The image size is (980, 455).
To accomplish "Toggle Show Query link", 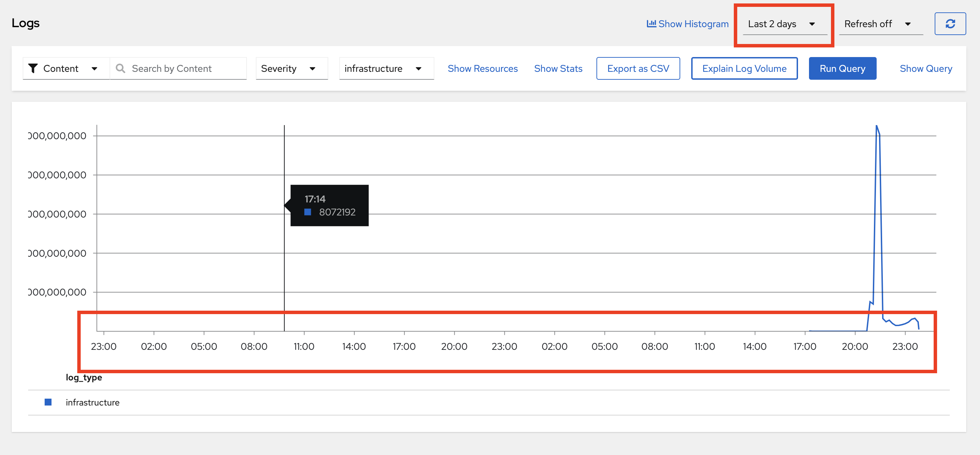I will 925,68.
